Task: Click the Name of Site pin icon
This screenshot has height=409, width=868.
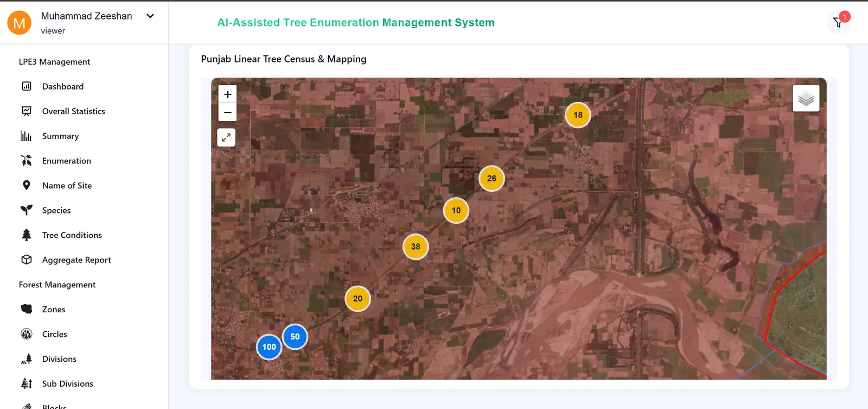Action: click(26, 185)
